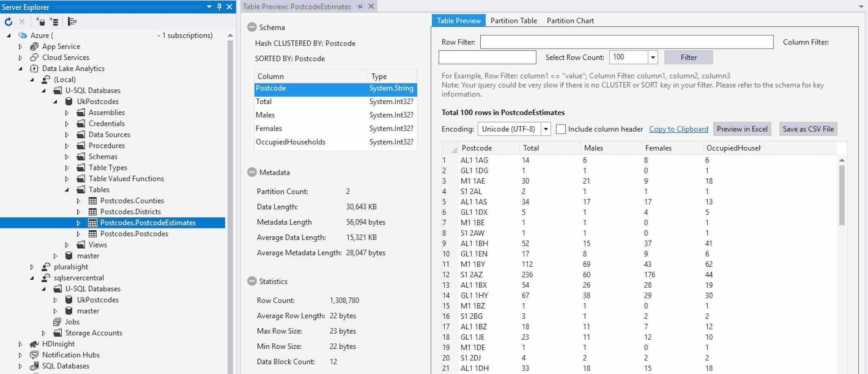Click the (Local) account icon

pyautogui.click(x=46, y=79)
